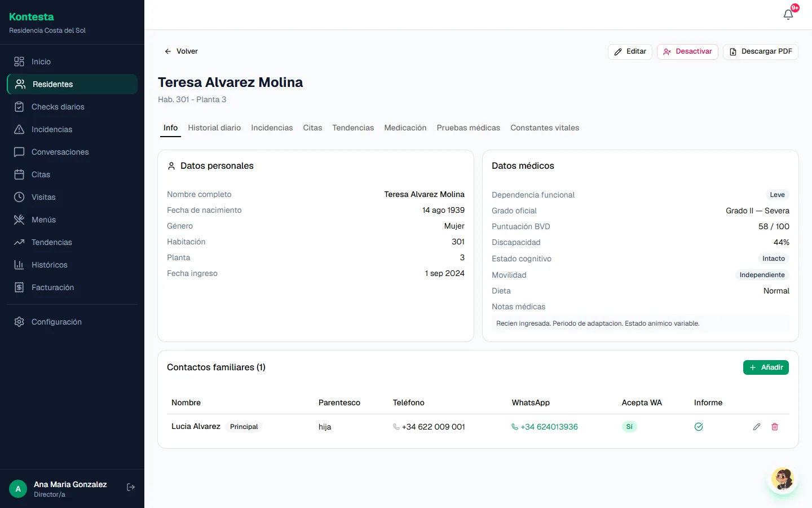This screenshot has height=508, width=812.
Task: Click the Checks diarios clipboard icon
Action: click(19, 107)
